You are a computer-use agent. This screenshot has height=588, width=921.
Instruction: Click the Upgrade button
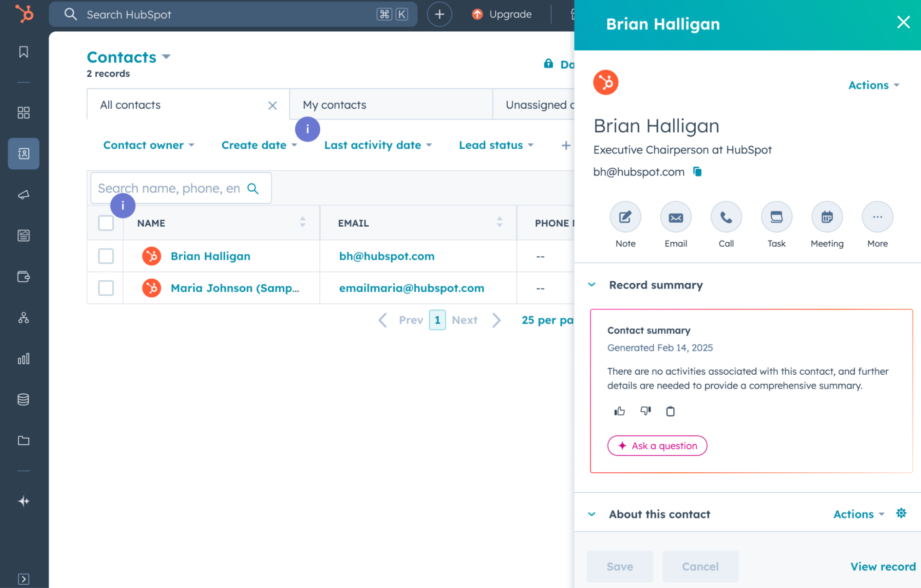501,14
